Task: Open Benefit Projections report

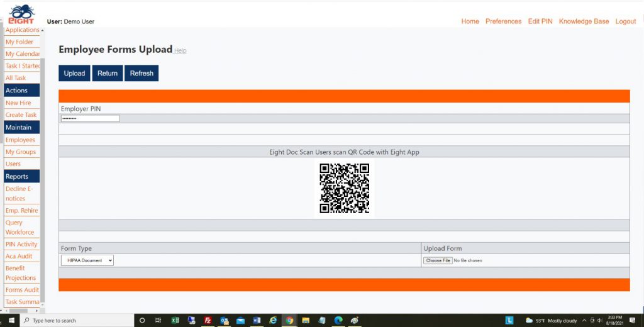Action: (22, 273)
